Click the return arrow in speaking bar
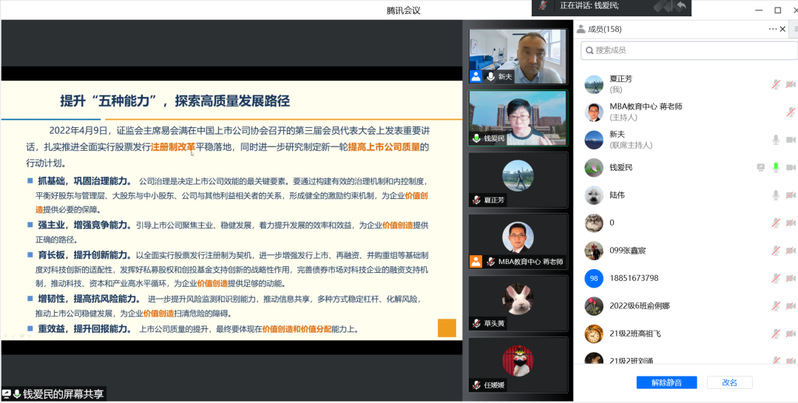The height and width of the screenshot is (403, 798). click(x=681, y=6)
